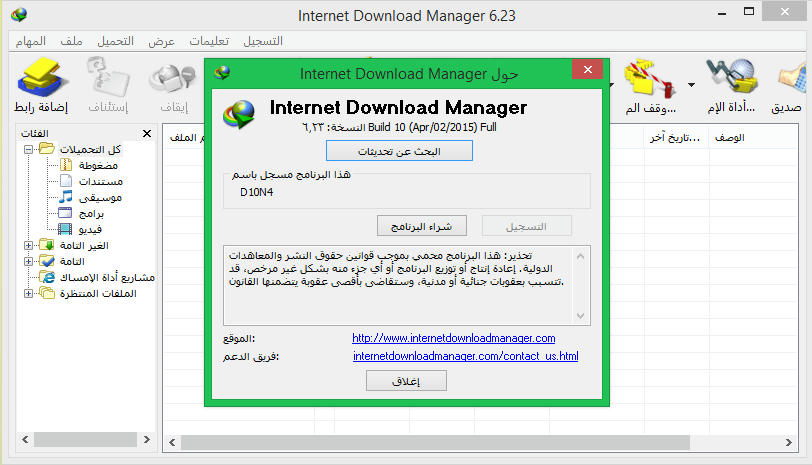Click Buy program (شراء البرنامج) button
Image resolution: width=812 pixels, height=465 pixels.
(x=422, y=226)
